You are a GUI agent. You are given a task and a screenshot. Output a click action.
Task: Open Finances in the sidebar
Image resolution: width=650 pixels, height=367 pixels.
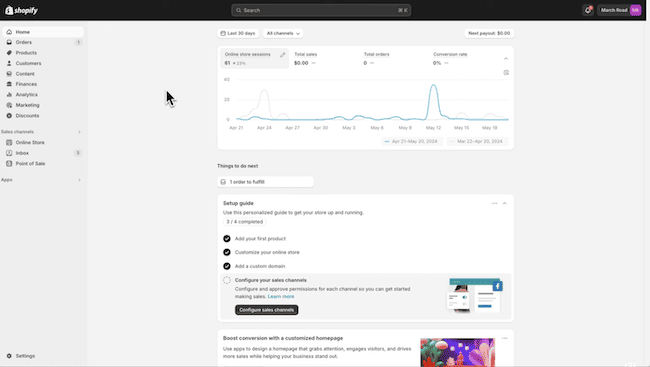[x=43, y=84]
